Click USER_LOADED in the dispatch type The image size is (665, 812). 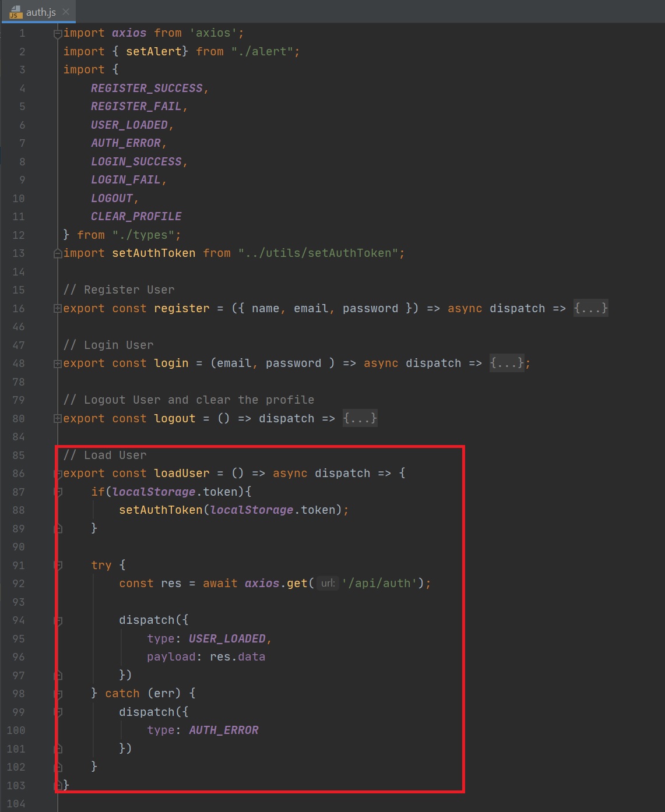227,639
